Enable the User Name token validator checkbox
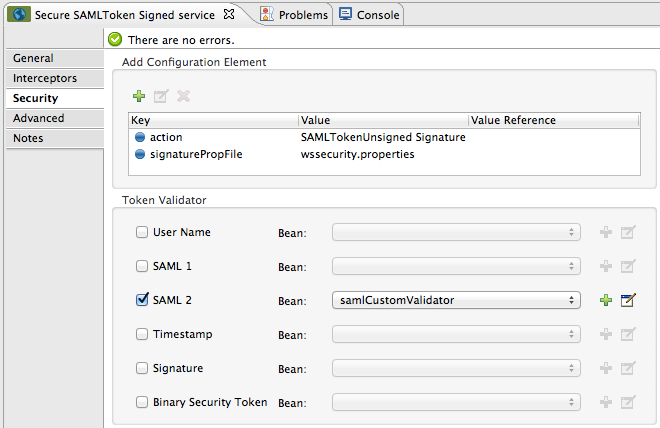The height and width of the screenshot is (428, 660). point(141,232)
